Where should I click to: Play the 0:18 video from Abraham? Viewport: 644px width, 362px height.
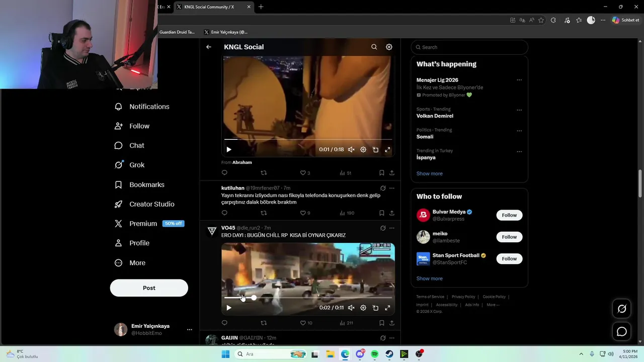(x=229, y=149)
